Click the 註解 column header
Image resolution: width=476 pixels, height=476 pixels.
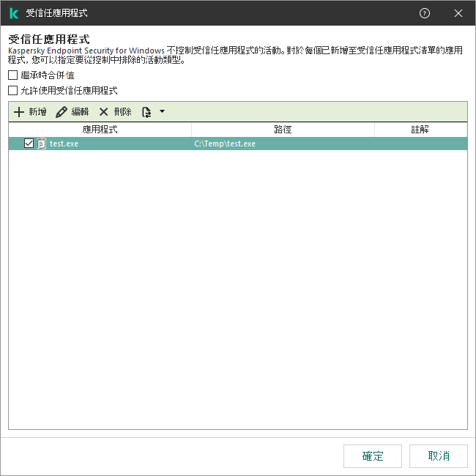(420, 130)
